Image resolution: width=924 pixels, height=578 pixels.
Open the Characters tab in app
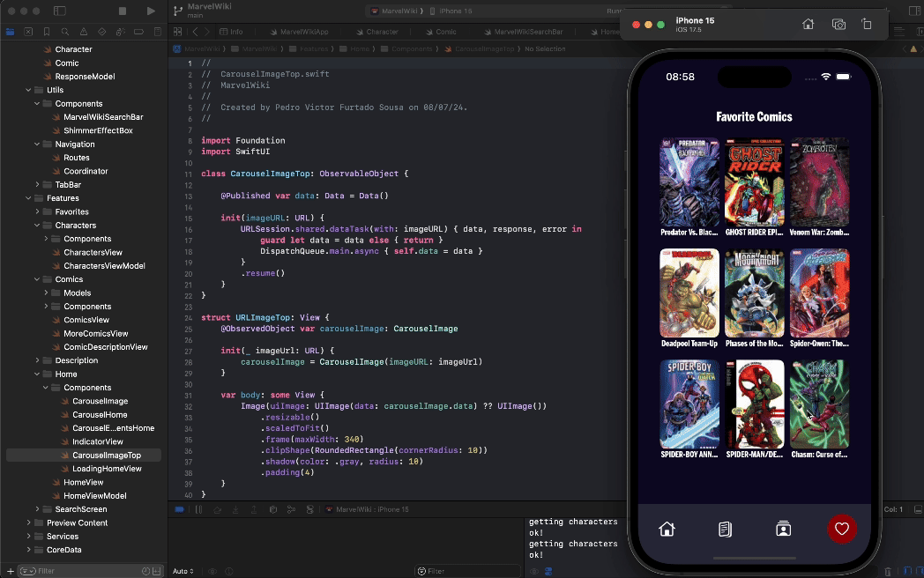(x=783, y=529)
